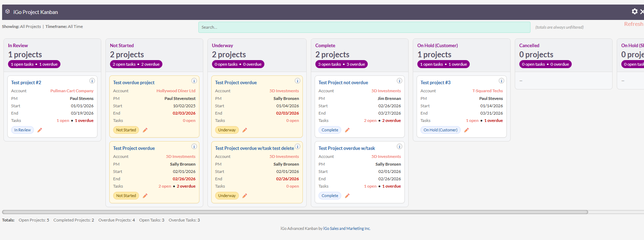Image resolution: width=644 pixels, height=240 pixels.
Task: Open the settings gear in header
Action: pyautogui.click(x=635, y=12)
